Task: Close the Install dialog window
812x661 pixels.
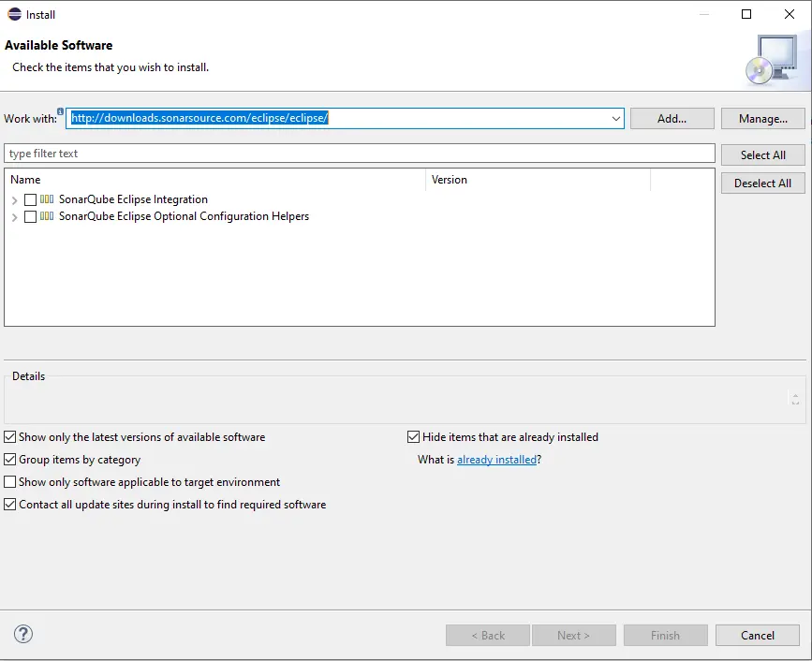Action: (790, 14)
